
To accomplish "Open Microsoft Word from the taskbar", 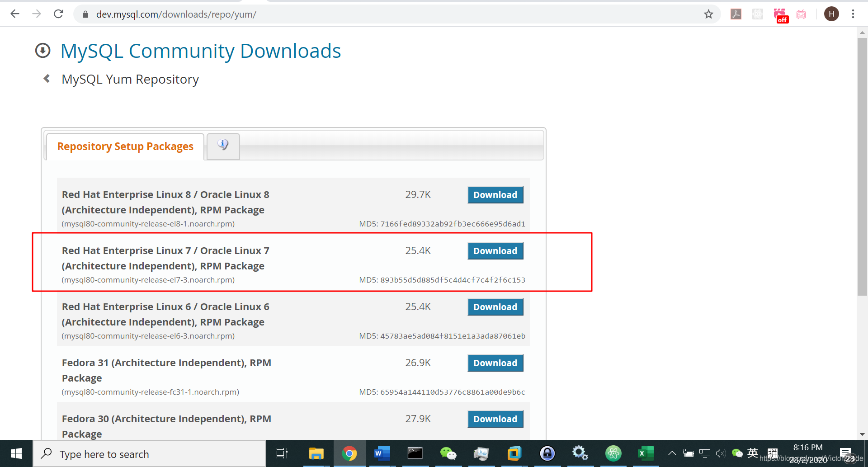I will [382, 453].
